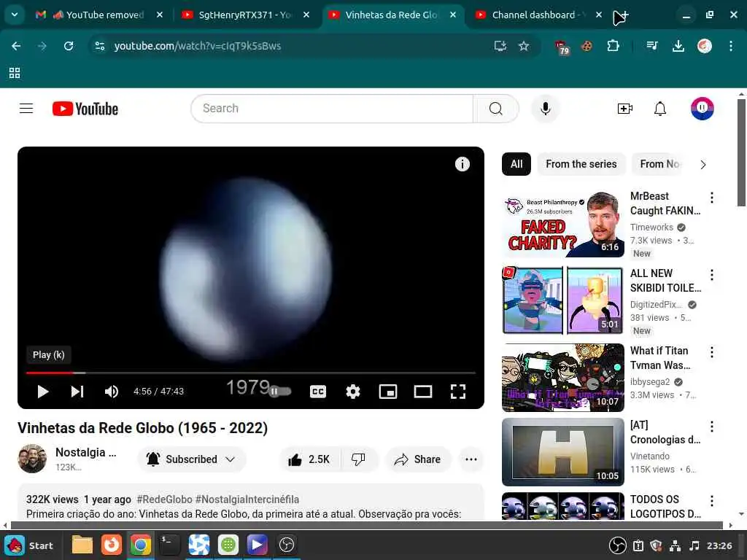
Task: Click the vertical page scrollbar
Action: [741, 152]
